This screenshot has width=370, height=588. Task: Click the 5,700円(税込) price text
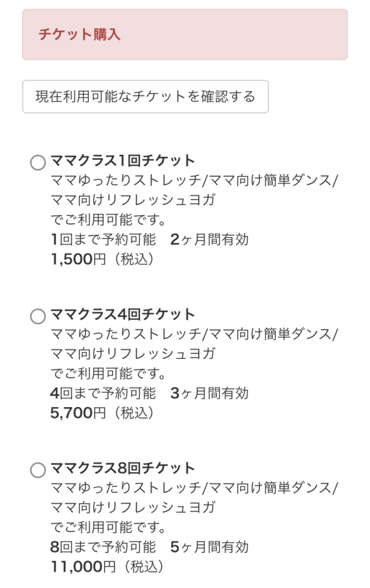click(x=103, y=413)
